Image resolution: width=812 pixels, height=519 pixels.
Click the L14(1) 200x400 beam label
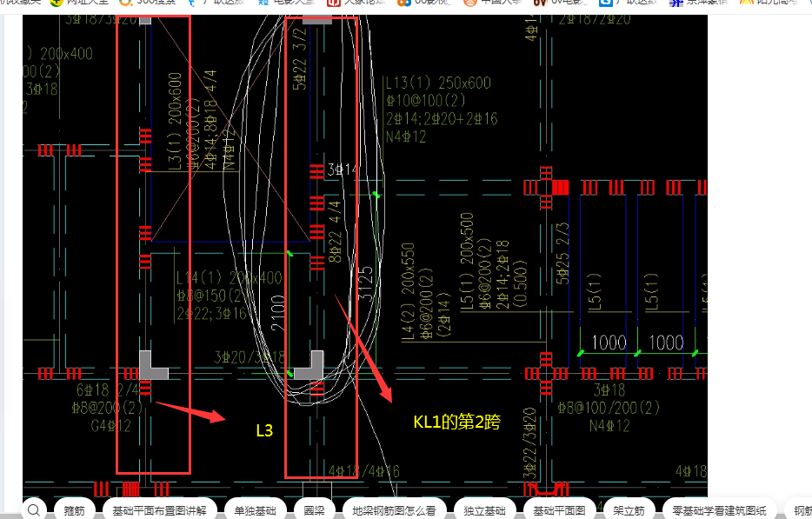(x=229, y=278)
